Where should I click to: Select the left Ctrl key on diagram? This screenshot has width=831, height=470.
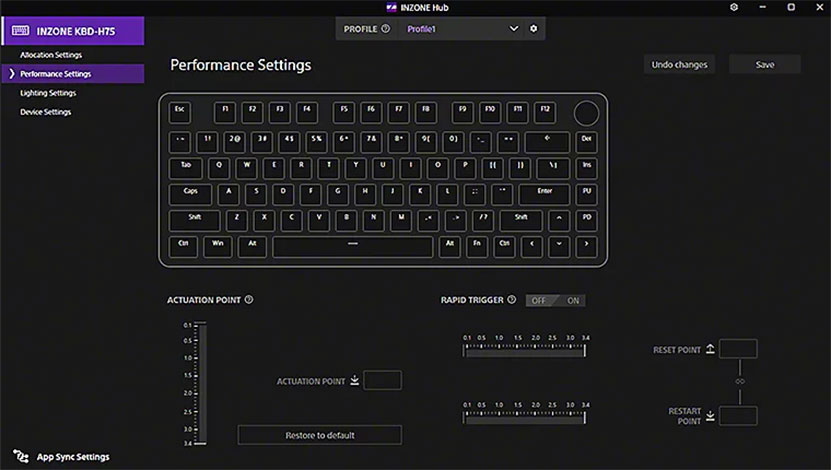[x=183, y=247]
